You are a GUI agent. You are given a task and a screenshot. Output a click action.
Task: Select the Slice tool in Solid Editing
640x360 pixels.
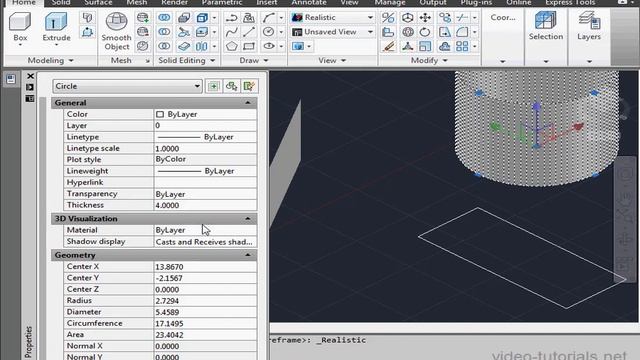184,32
